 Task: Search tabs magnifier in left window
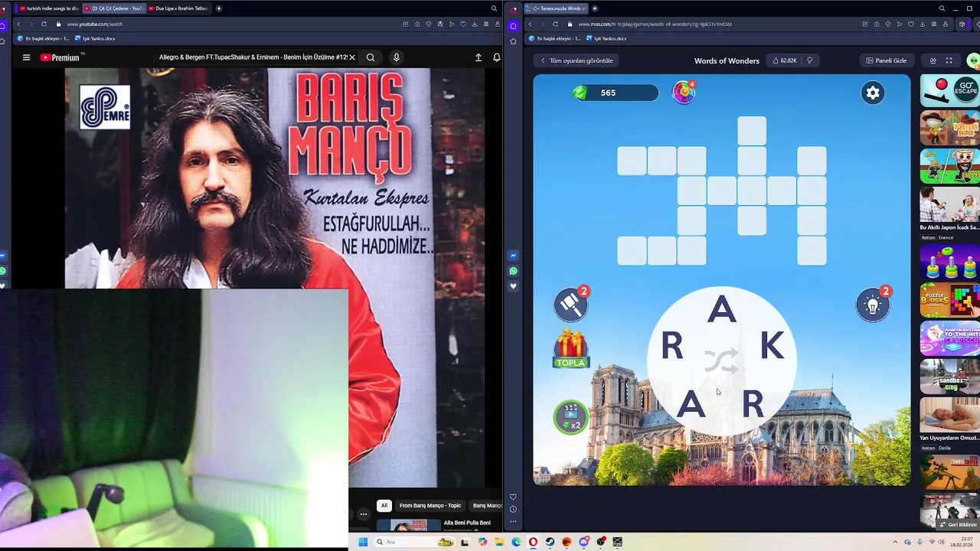point(494,8)
